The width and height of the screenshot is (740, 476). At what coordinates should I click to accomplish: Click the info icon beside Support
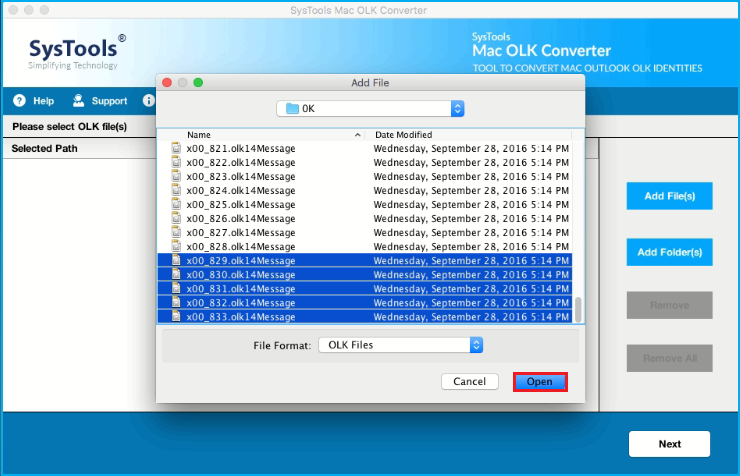[149, 100]
